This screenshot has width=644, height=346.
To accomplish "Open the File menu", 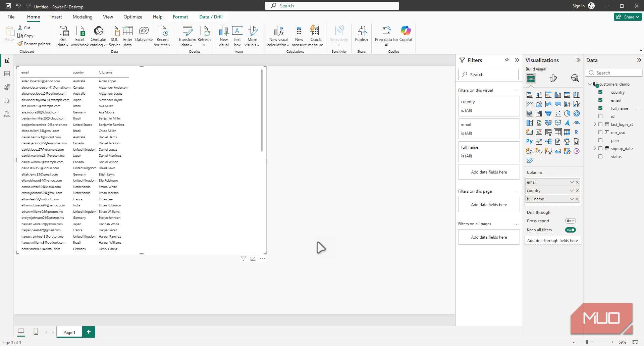I will (11, 17).
